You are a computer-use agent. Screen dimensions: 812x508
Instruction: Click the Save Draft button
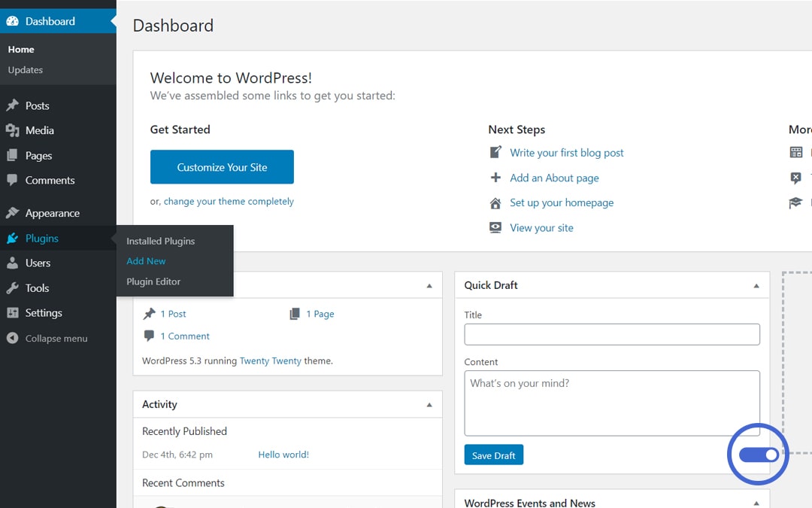pos(493,455)
